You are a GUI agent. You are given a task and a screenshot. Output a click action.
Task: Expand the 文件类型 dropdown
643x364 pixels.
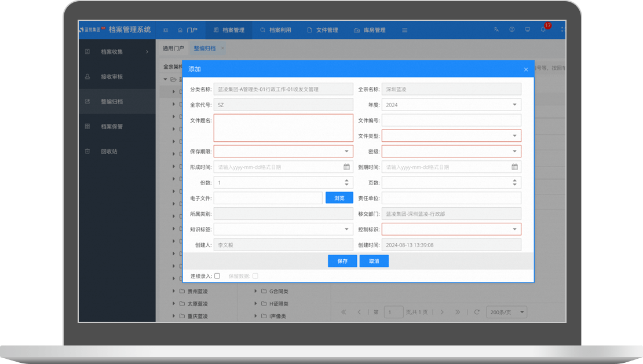point(451,136)
